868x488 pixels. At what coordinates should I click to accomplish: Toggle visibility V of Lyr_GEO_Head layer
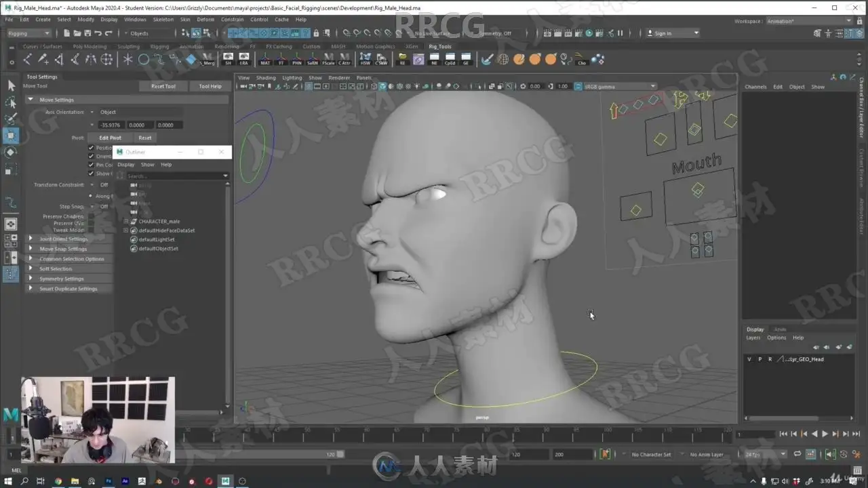[x=749, y=359]
